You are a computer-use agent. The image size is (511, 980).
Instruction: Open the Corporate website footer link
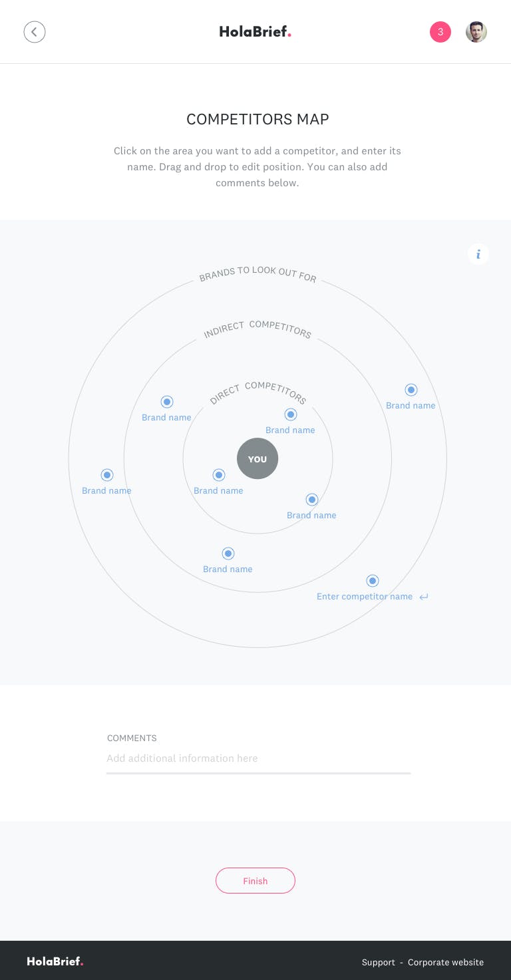[x=446, y=962]
